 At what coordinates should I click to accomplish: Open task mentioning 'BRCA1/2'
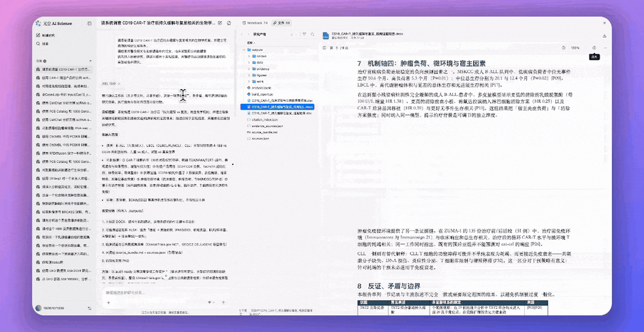pos(64,212)
